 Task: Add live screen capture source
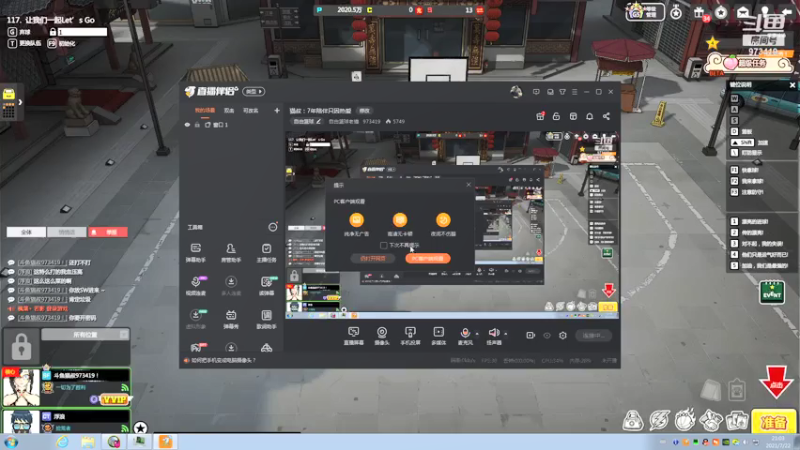353,336
